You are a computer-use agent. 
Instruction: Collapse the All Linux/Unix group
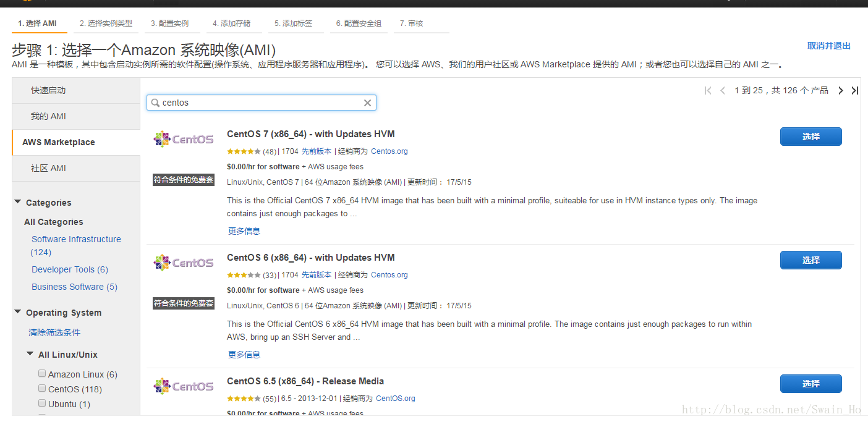[30, 354]
